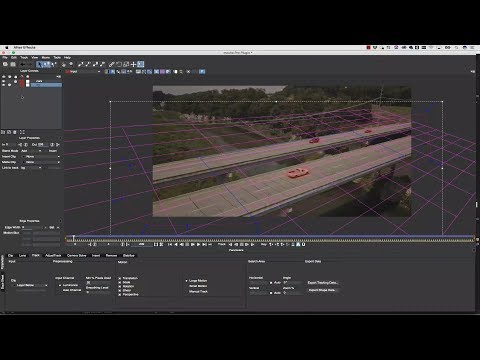Image resolution: width=480 pixels, height=360 pixels.
Task: Switch to the AdjustTrack tab
Action: tap(53, 255)
